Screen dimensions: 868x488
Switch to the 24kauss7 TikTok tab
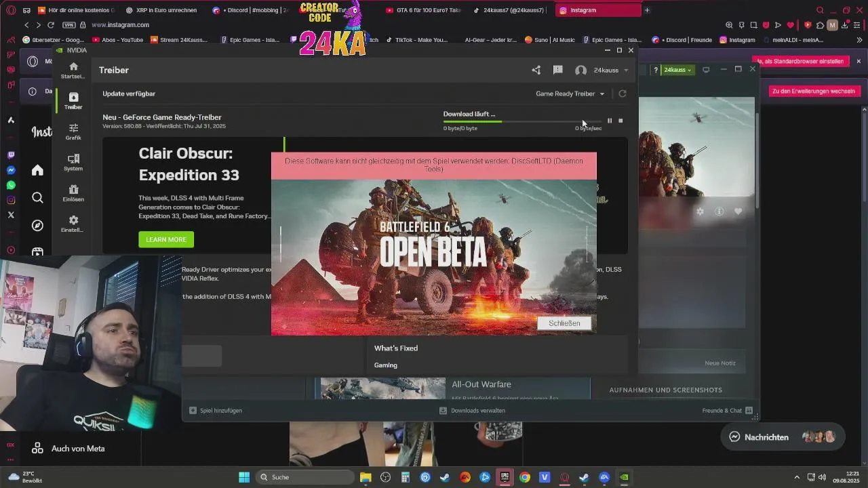tap(510, 10)
